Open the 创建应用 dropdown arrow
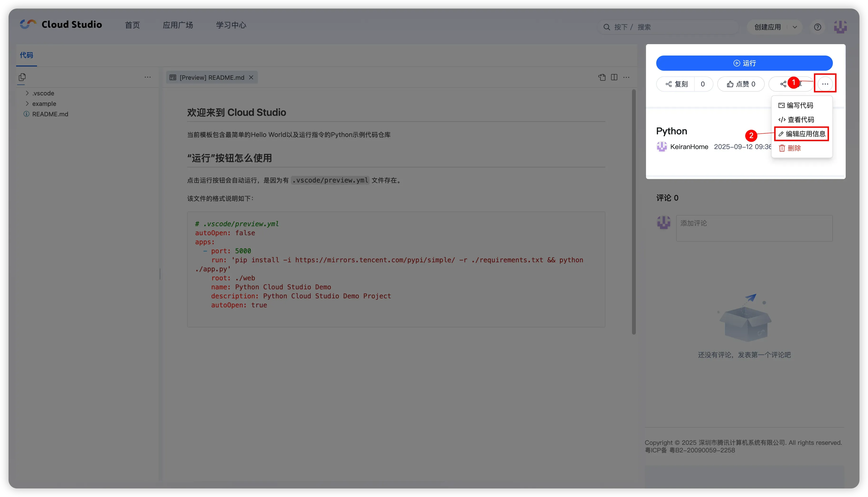868x497 pixels. click(x=795, y=27)
